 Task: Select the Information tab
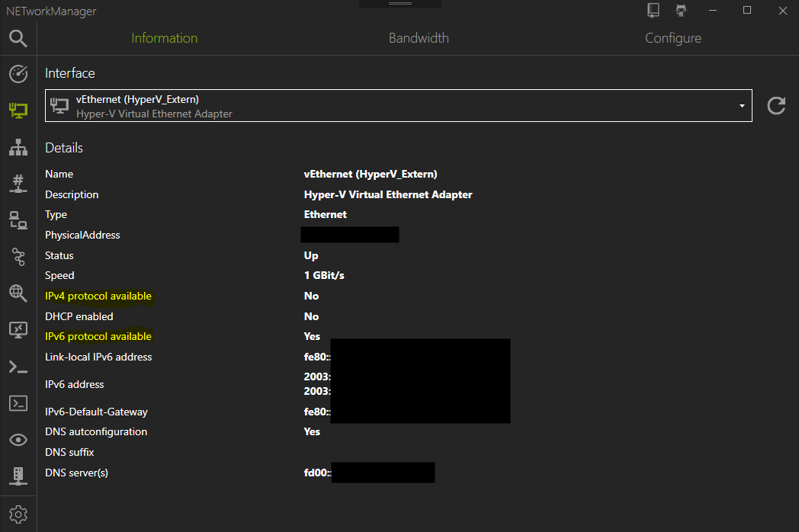coord(164,37)
